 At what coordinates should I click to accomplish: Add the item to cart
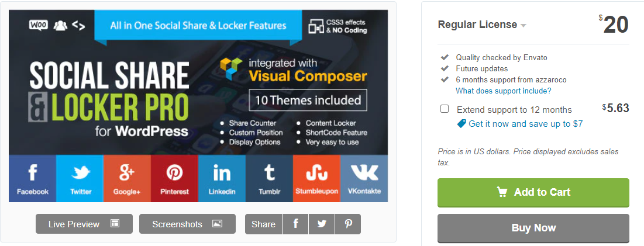pyautogui.click(x=533, y=192)
